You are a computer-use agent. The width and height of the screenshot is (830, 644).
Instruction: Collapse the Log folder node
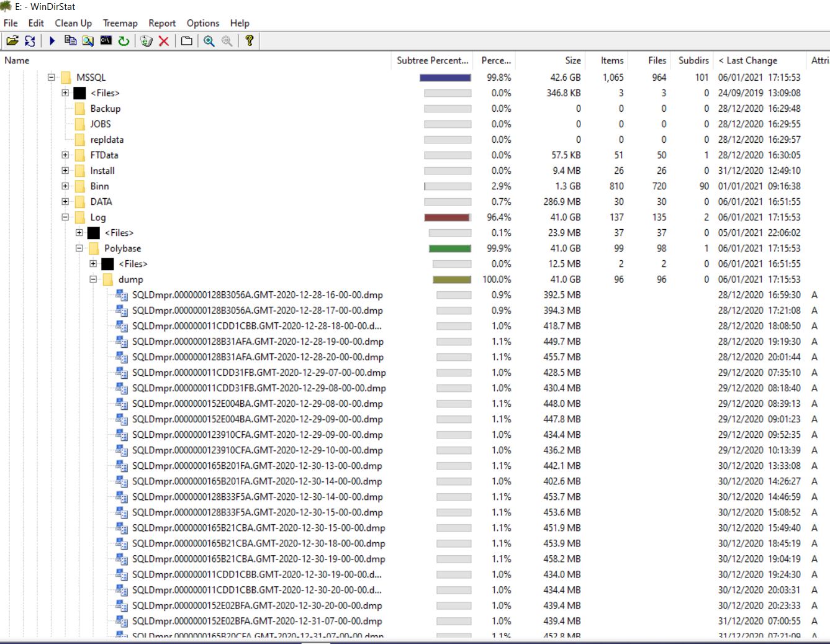coord(65,217)
